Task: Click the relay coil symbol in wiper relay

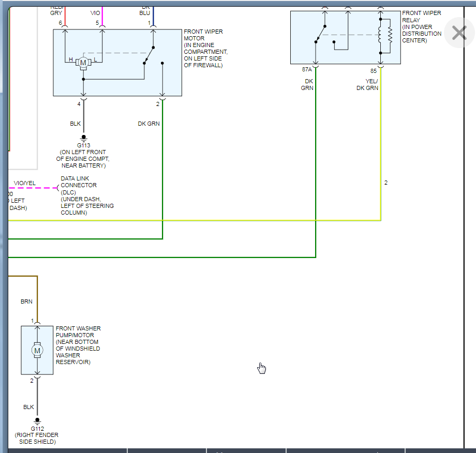Action: coord(381,36)
